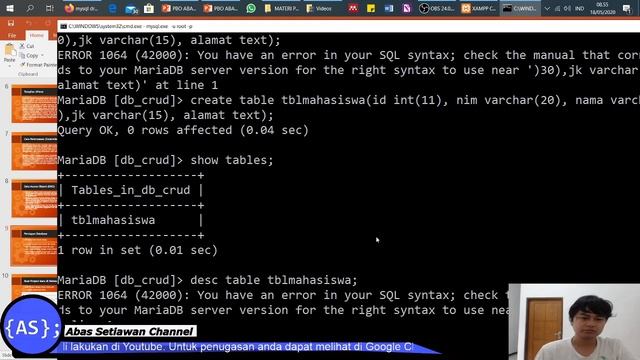Undo in PowerPoint quick access toolbar
This screenshot has height=360, width=640.
[x=29, y=23]
